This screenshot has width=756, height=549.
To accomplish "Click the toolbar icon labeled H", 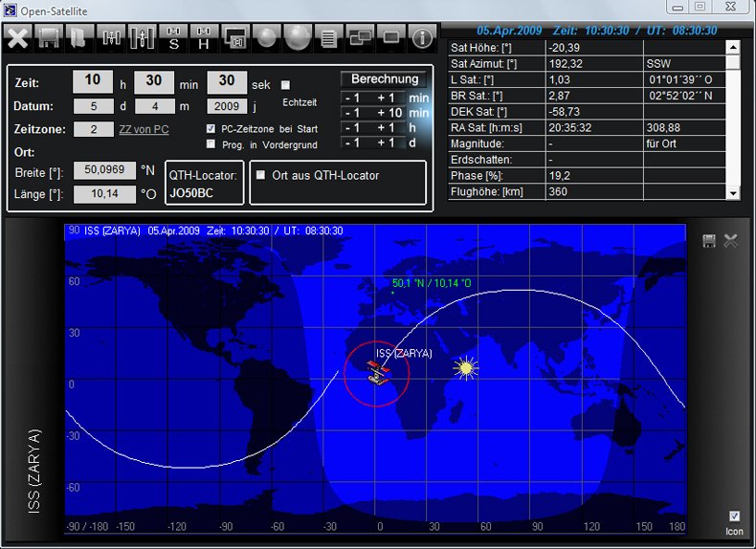I will [204, 38].
